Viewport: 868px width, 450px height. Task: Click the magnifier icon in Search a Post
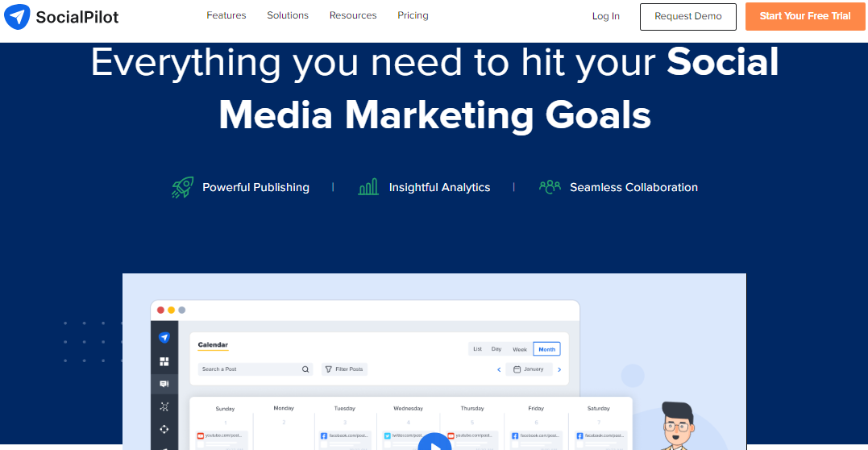[305, 369]
